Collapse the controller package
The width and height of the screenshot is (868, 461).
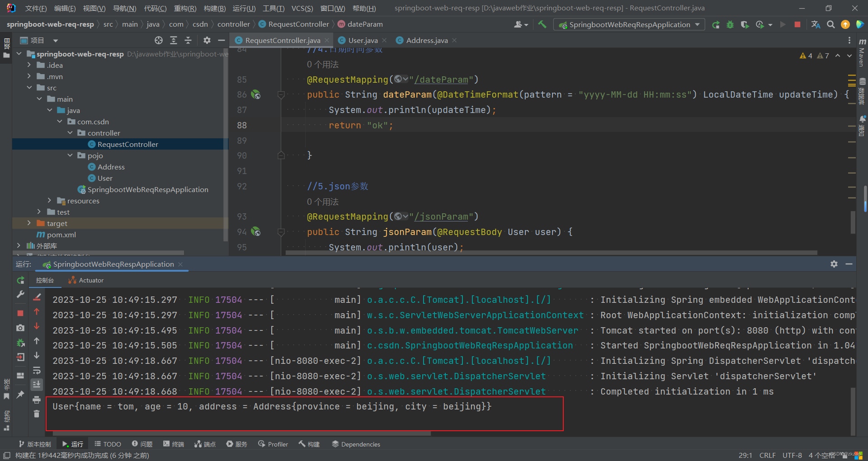(x=70, y=133)
